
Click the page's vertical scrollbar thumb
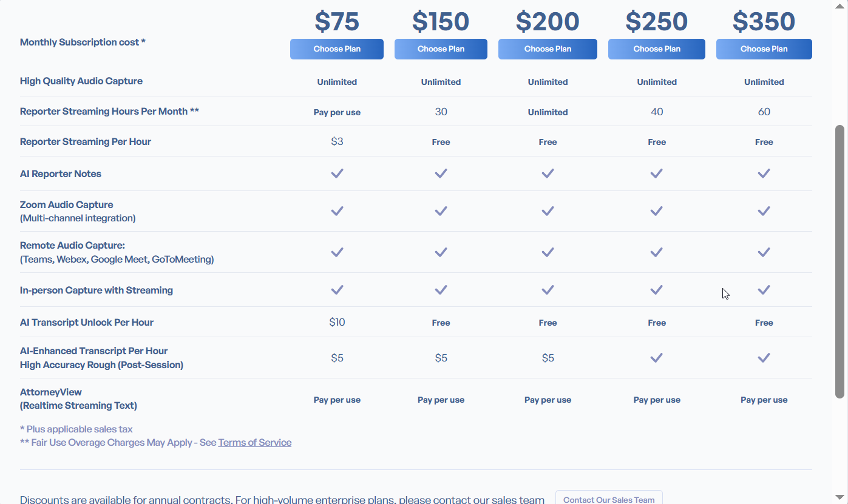(x=840, y=261)
